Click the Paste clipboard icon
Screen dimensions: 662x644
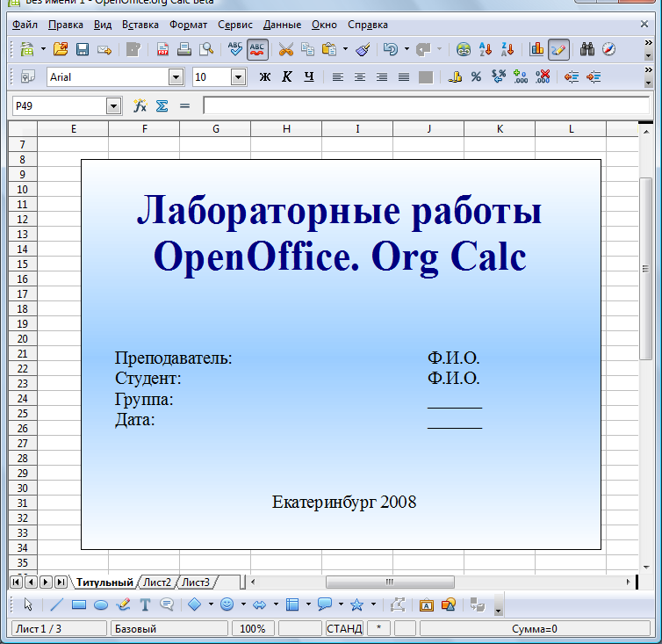(329, 49)
